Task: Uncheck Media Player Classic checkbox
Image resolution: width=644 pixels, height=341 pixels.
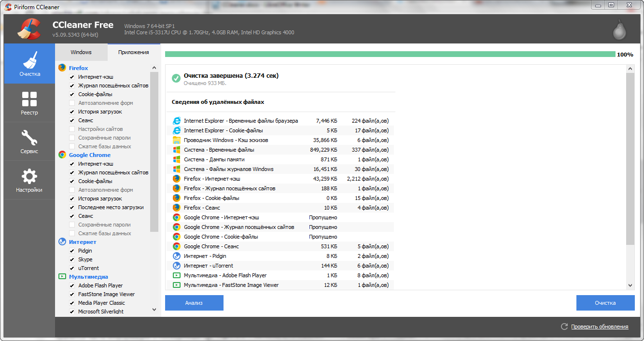Action: pyautogui.click(x=72, y=303)
